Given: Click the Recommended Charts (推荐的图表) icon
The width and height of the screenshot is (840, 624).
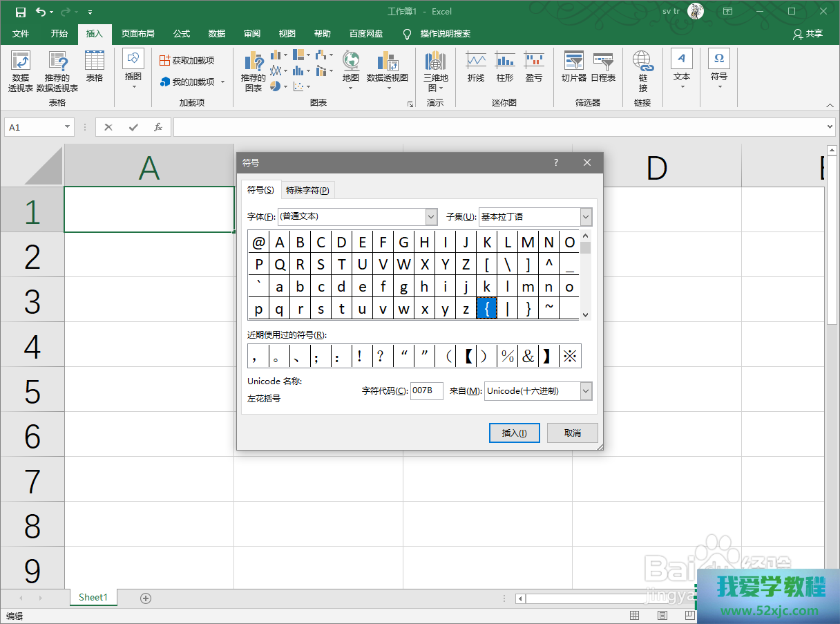Looking at the screenshot, I should pos(254,70).
